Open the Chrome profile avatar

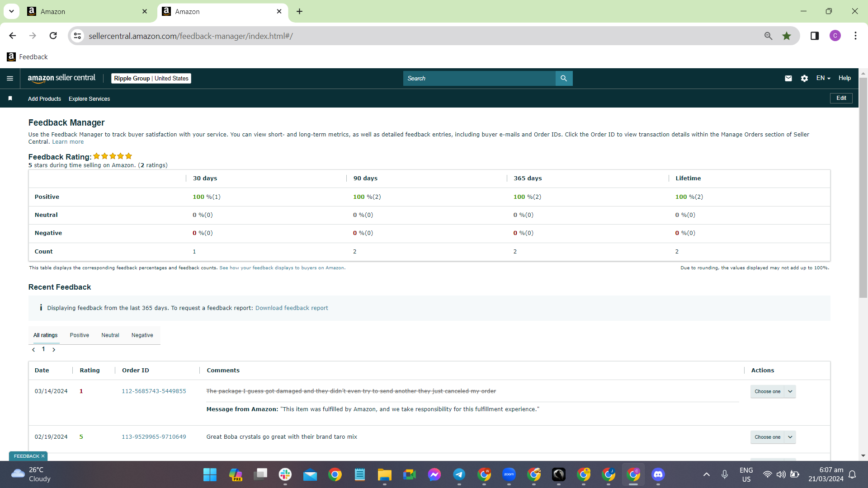(835, 36)
